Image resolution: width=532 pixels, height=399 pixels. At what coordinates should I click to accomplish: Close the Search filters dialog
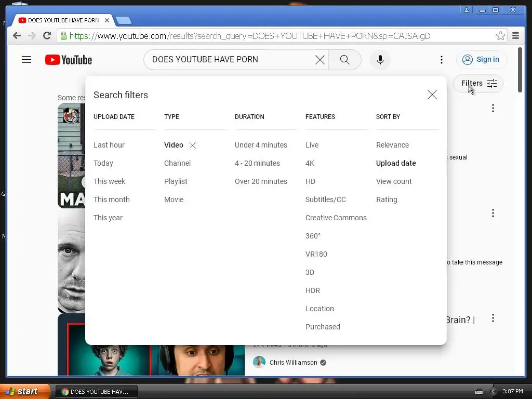432,95
